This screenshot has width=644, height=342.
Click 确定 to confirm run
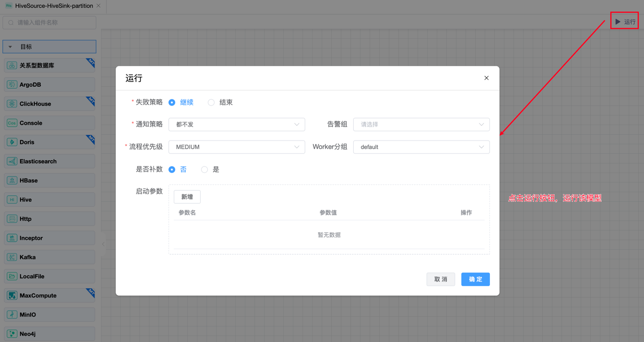point(475,279)
